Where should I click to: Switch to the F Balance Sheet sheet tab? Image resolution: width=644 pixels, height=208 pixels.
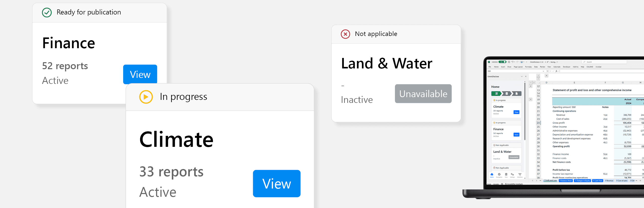[566, 181]
